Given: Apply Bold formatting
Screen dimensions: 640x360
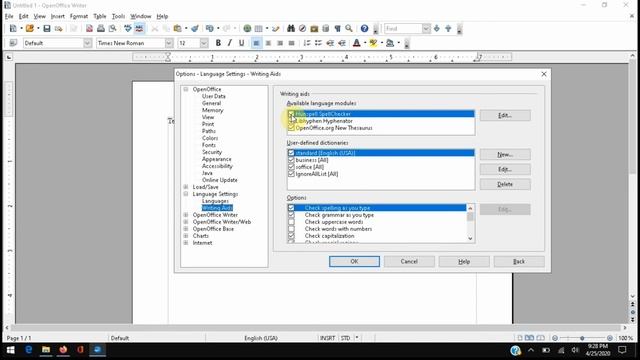Looking at the screenshot, I should (x=218, y=43).
